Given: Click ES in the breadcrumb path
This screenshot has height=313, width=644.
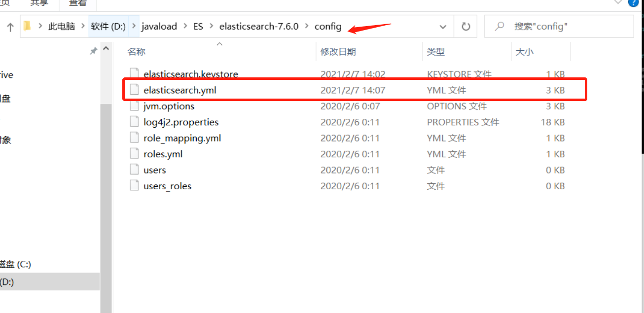Looking at the screenshot, I should 198,27.
